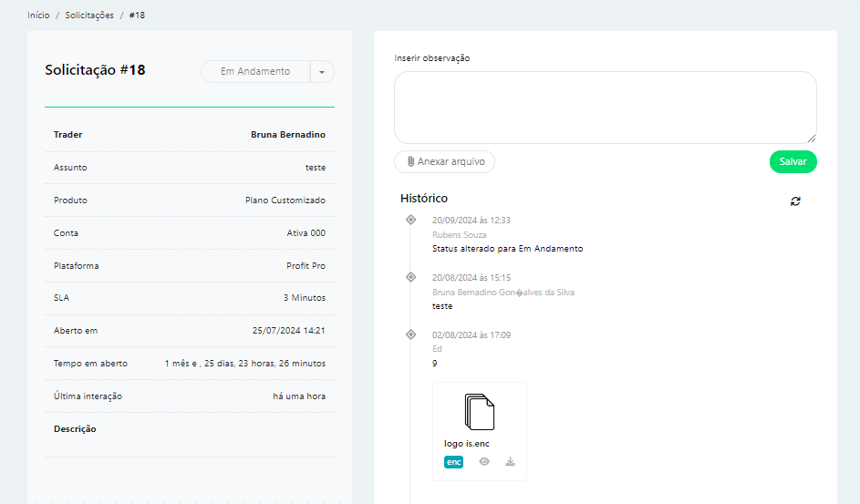The image size is (860, 504).
Task: Focus the Inserir observação text area
Action: 605,107
